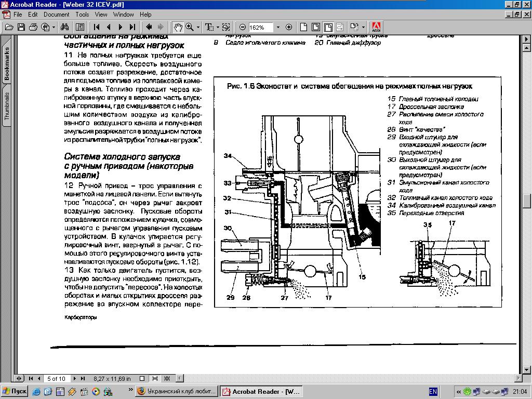532x399 pixels.
Task: Select the Hand tool
Action: [x=178, y=27]
